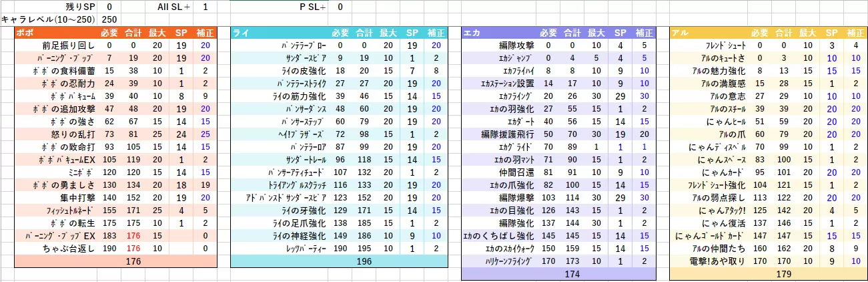Select the ミニポポ skill cell
Viewport: 868px width, 282px height.
56,172
